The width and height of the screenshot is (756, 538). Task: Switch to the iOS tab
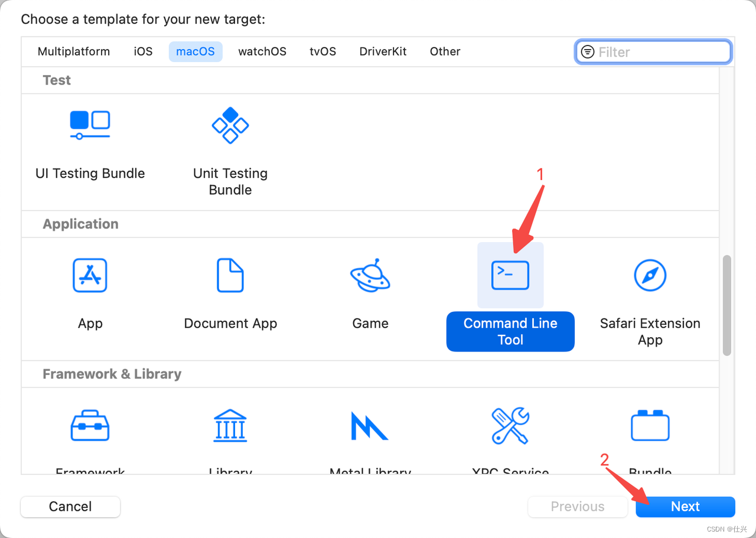coord(143,51)
